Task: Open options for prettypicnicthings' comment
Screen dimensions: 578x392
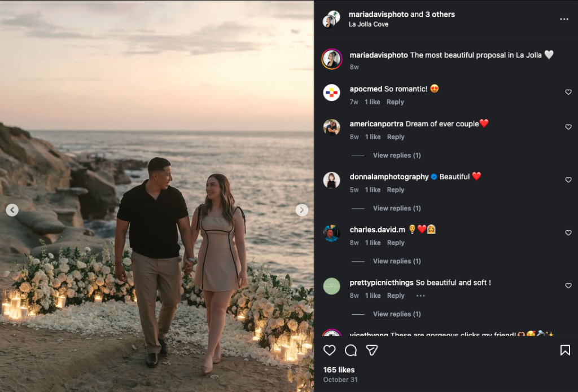Action: pos(421,296)
